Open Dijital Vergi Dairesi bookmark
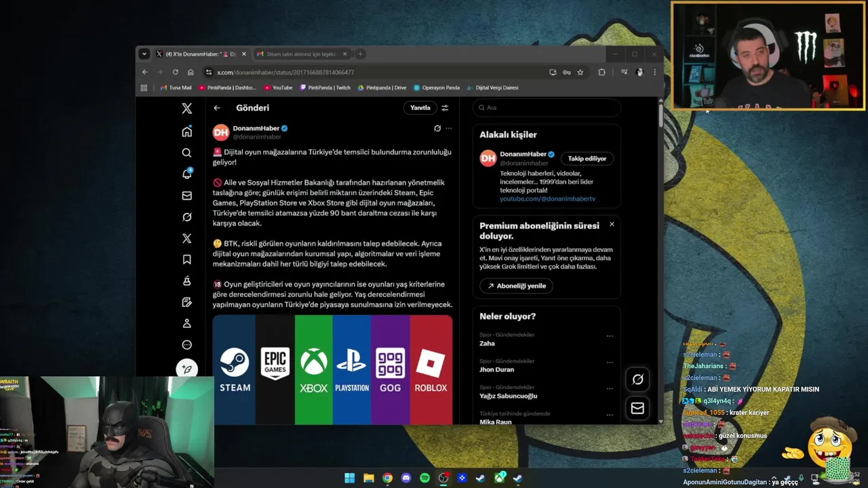The height and width of the screenshot is (488, 868). point(492,87)
